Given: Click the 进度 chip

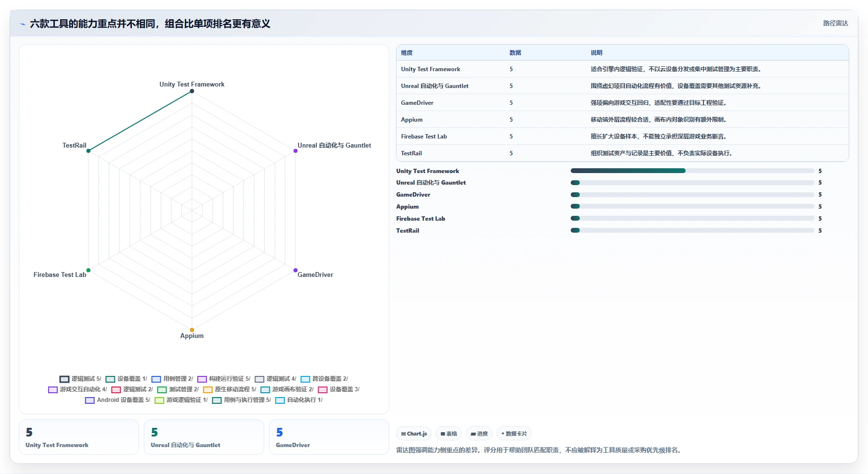Looking at the screenshot, I should point(479,434).
